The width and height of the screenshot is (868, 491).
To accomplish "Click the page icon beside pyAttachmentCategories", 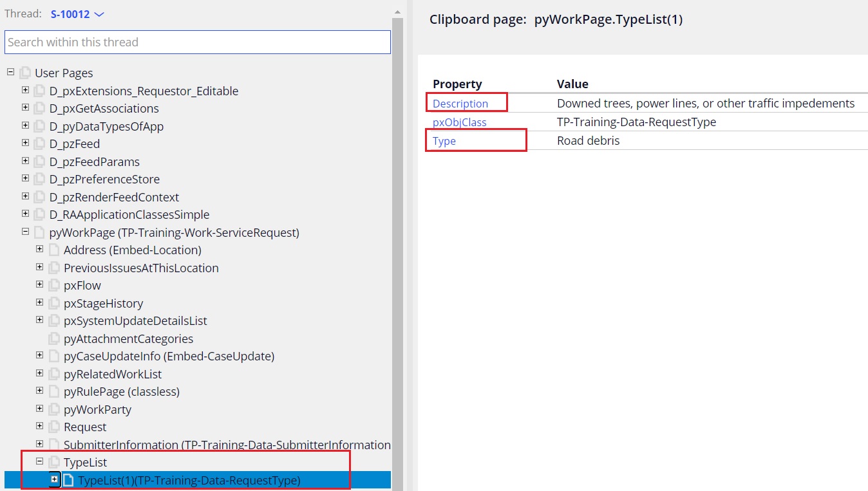I will (x=54, y=338).
